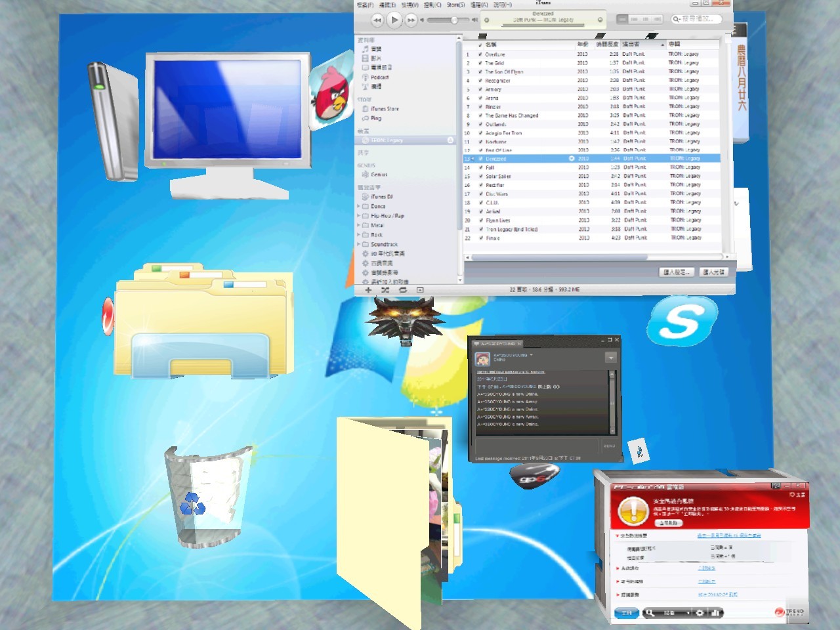Click the iTunes next track button

411,20
